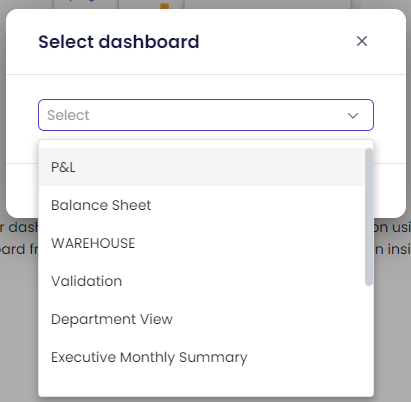Viewport: 411px width, 402px height.
Task: Choose the Validation dashboard
Action: pyautogui.click(x=202, y=281)
